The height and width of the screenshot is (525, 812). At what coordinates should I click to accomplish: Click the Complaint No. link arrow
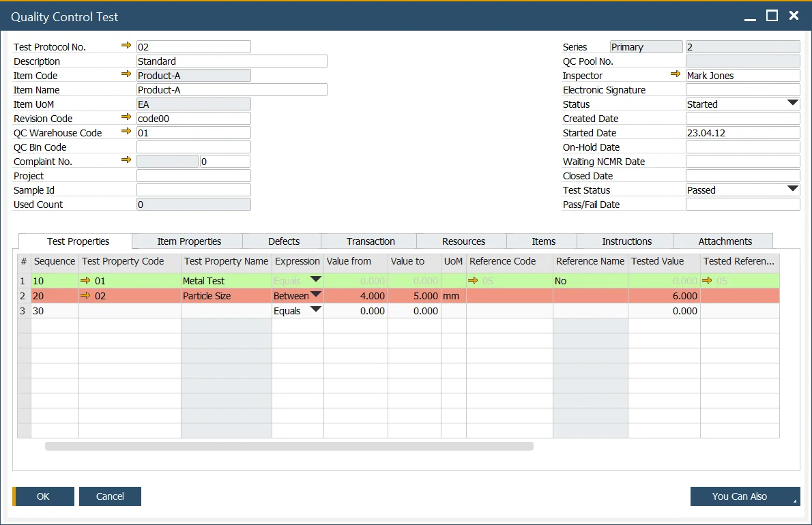point(126,160)
